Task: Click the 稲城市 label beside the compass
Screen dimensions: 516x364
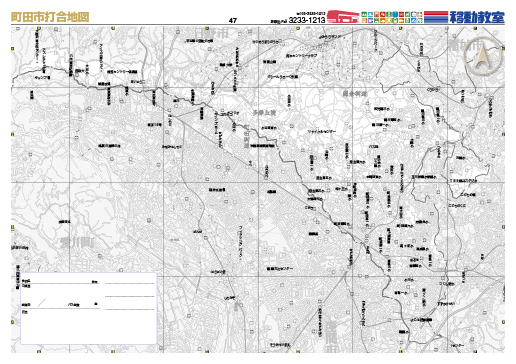Action: [x=464, y=45]
